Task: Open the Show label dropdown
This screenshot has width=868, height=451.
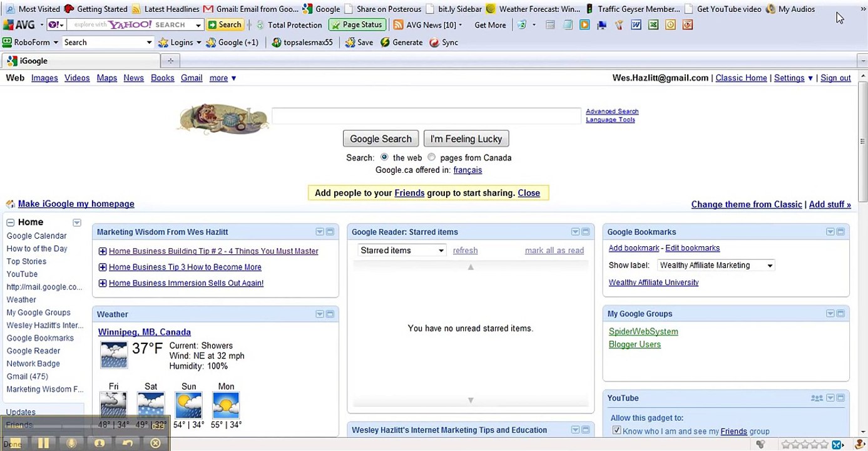Action: coord(716,266)
